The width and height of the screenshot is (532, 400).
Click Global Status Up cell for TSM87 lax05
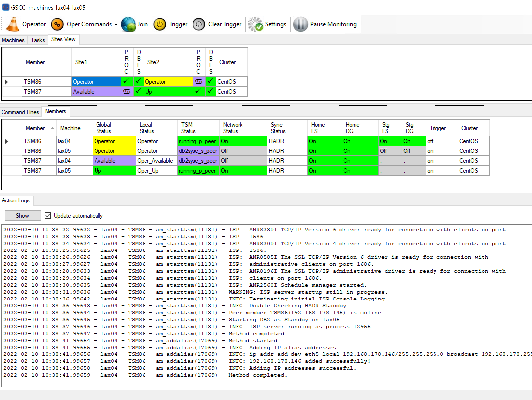pyautogui.click(x=114, y=171)
